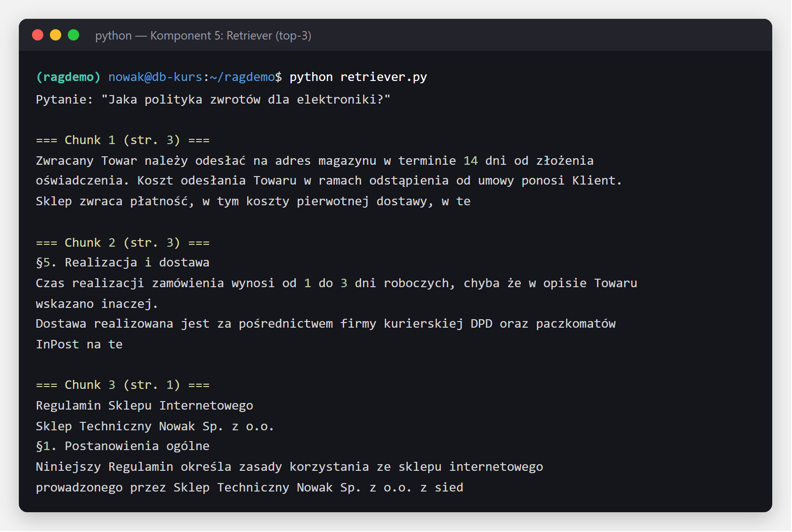Image resolution: width=792 pixels, height=532 pixels.
Task: Click the 'InPost na te' line
Action: coord(79,344)
